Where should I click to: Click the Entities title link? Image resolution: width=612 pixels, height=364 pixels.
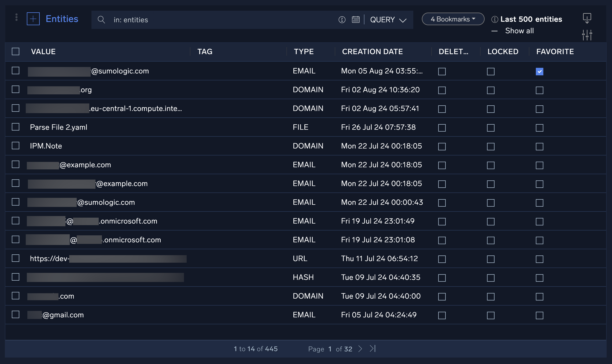click(62, 19)
